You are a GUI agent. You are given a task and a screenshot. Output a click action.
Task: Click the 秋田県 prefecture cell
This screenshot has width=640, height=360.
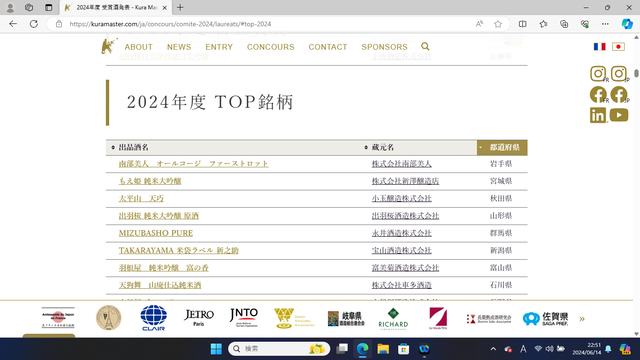[x=501, y=198]
